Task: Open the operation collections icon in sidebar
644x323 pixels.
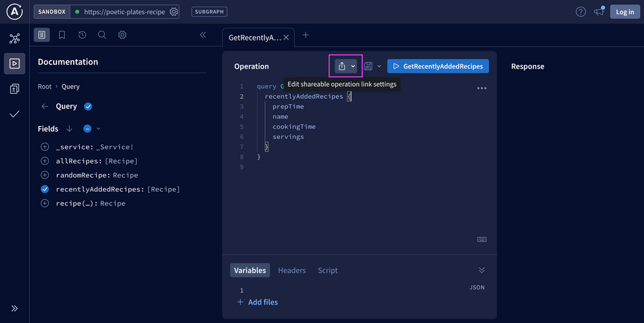Action: click(14, 89)
